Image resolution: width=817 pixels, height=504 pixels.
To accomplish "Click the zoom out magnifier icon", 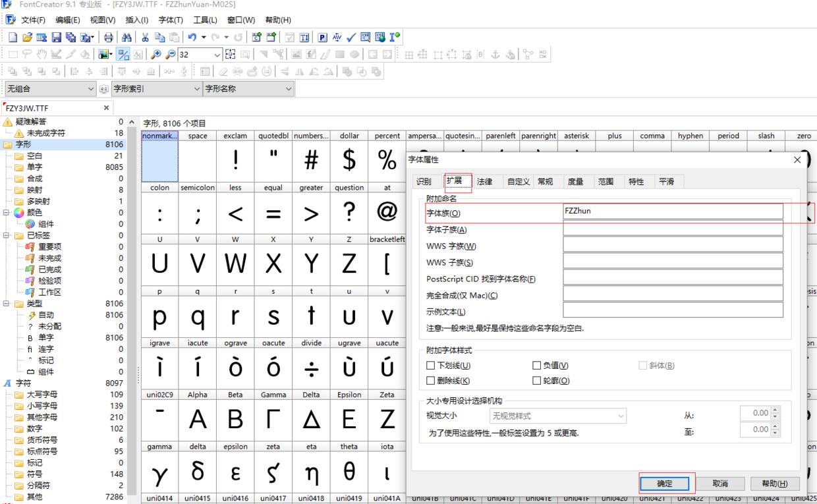I will coord(171,55).
